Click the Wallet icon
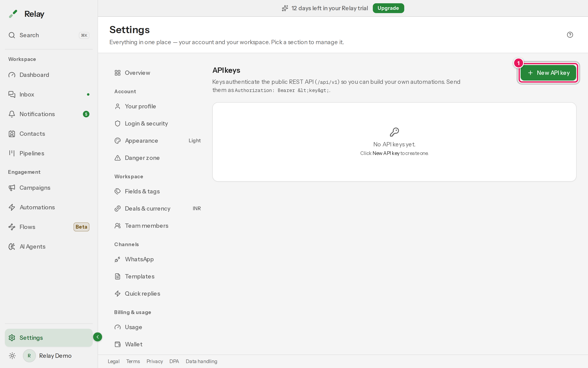This screenshot has width=588, height=368. pyautogui.click(x=118, y=344)
